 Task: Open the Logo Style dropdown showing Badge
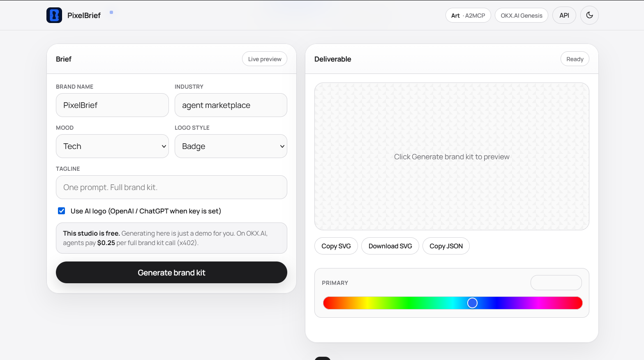(x=231, y=146)
